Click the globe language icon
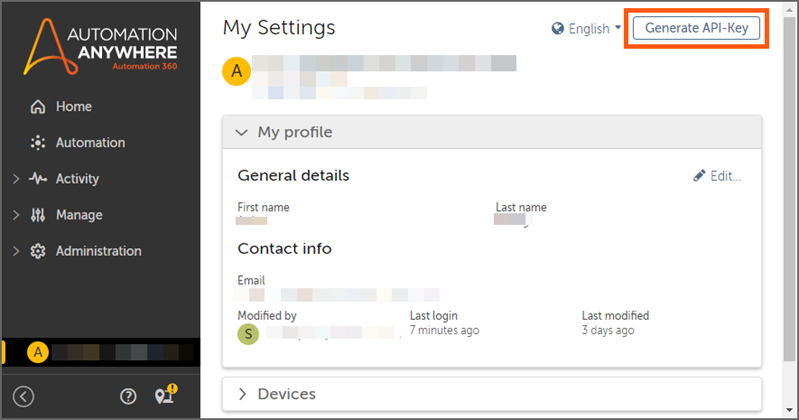The height and width of the screenshot is (420, 799). pyautogui.click(x=557, y=29)
